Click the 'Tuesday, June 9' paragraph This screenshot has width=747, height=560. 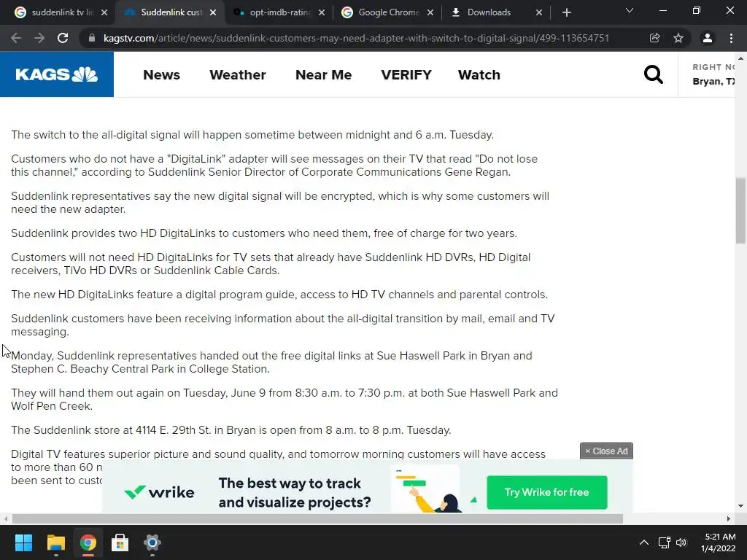pyautogui.click(x=285, y=400)
